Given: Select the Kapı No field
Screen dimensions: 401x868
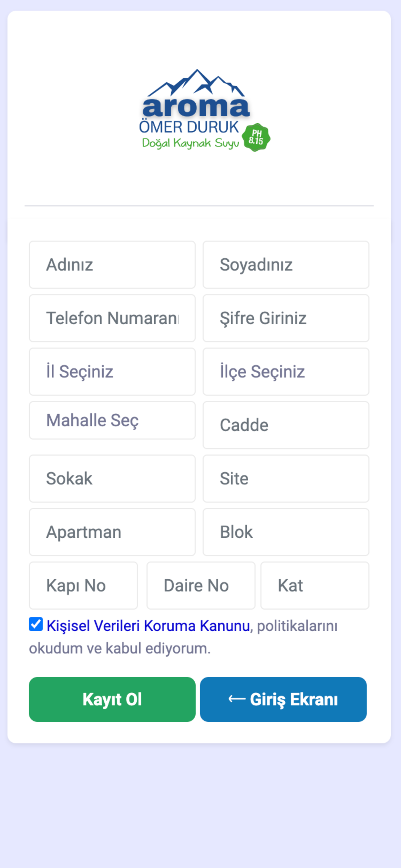Looking at the screenshot, I should point(83,585).
